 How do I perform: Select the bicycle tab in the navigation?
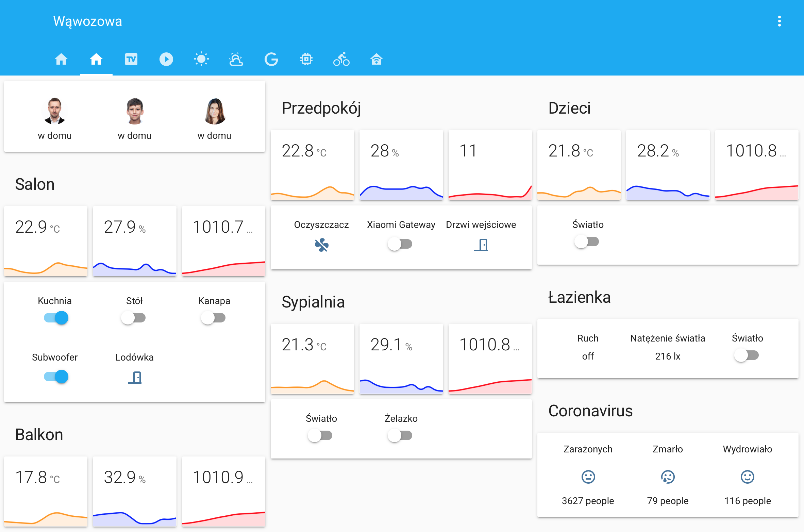tap(341, 59)
